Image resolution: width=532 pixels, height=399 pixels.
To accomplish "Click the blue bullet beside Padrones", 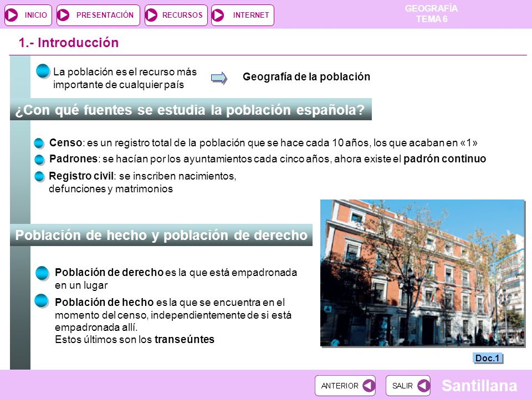I will click(x=39, y=160).
